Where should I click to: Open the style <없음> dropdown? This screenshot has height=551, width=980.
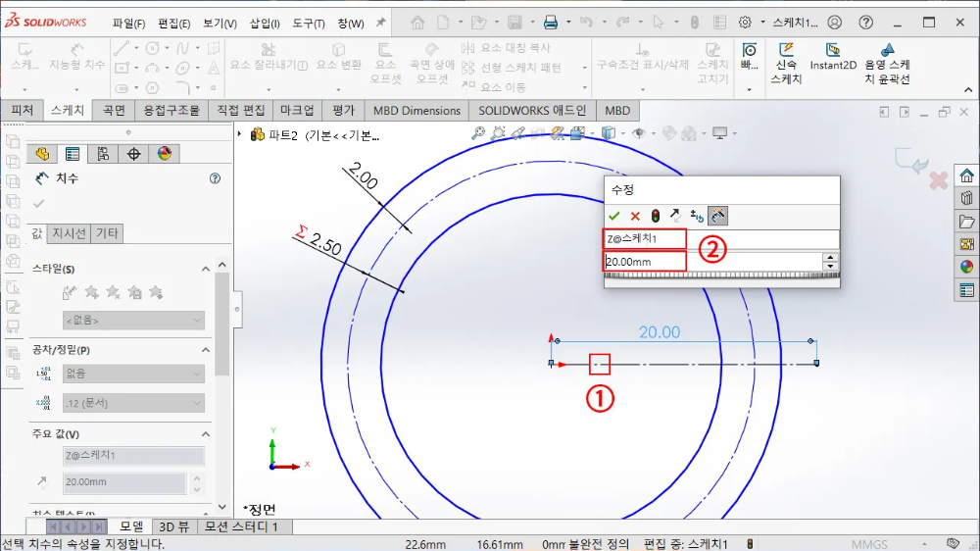133,321
